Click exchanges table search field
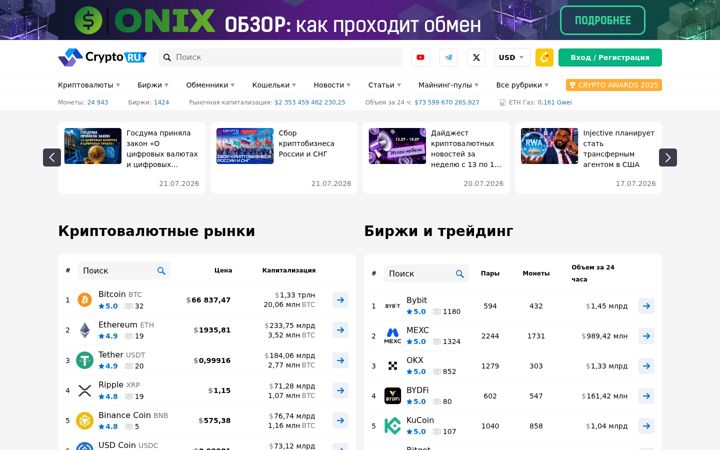 [426, 274]
